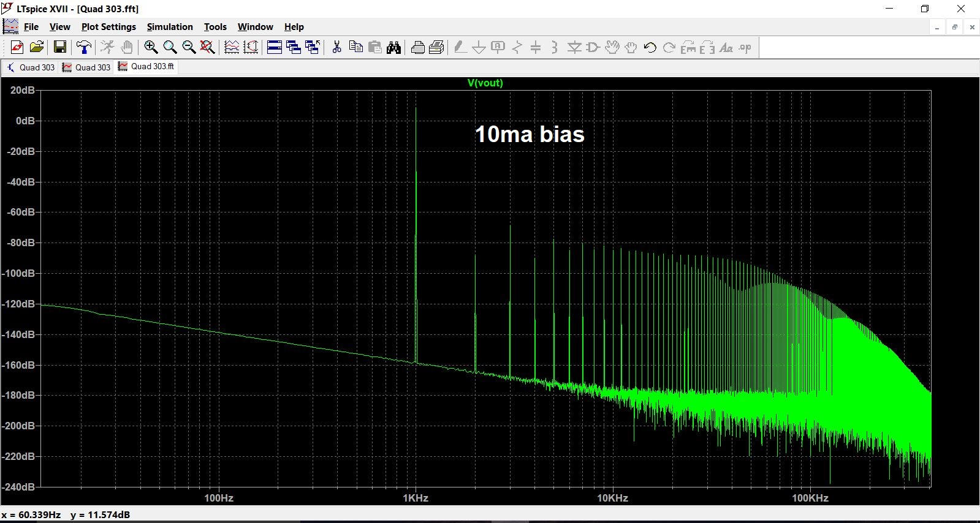The width and height of the screenshot is (980, 523).
Task: Click the 10ma bias annotation text
Action: coord(530,134)
